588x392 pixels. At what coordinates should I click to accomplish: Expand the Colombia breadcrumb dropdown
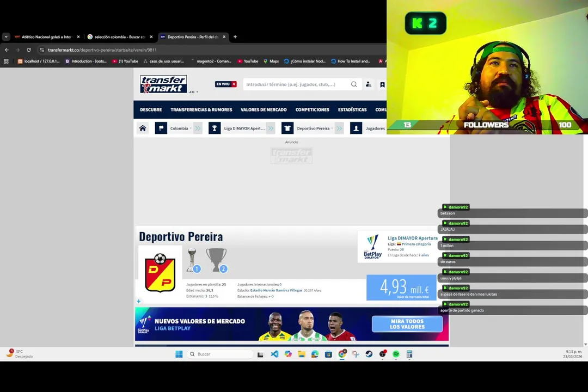(x=191, y=128)
